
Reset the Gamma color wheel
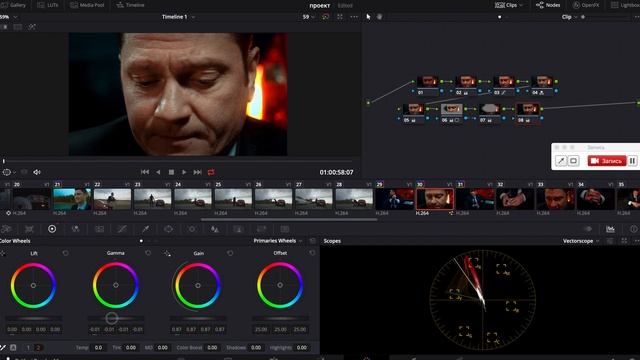pyautogui.click(x=148, y=253)
